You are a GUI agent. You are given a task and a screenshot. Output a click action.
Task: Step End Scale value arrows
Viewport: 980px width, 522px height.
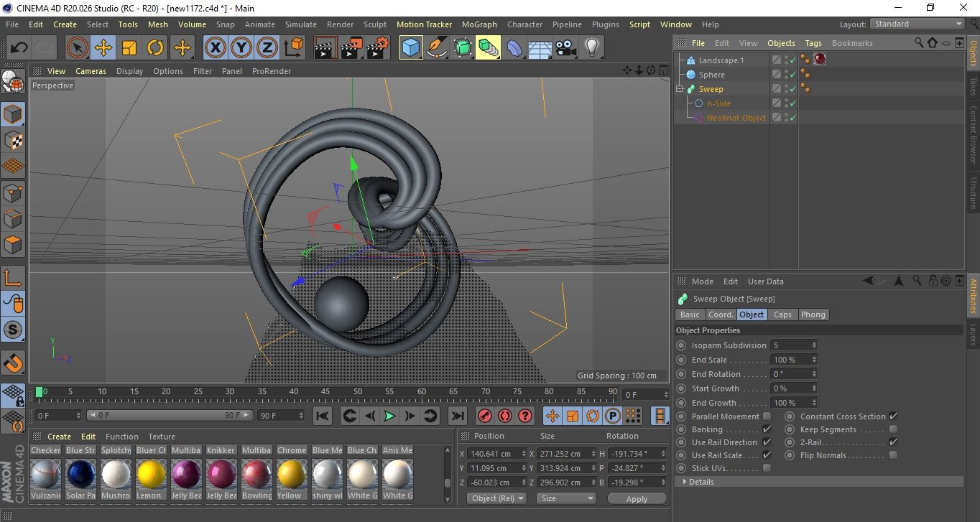click(814, 360)
